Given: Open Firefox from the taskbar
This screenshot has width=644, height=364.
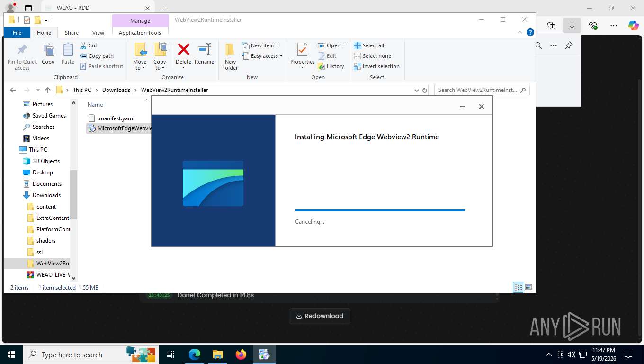Looking at the screenshot, I should tap(241, 355).
